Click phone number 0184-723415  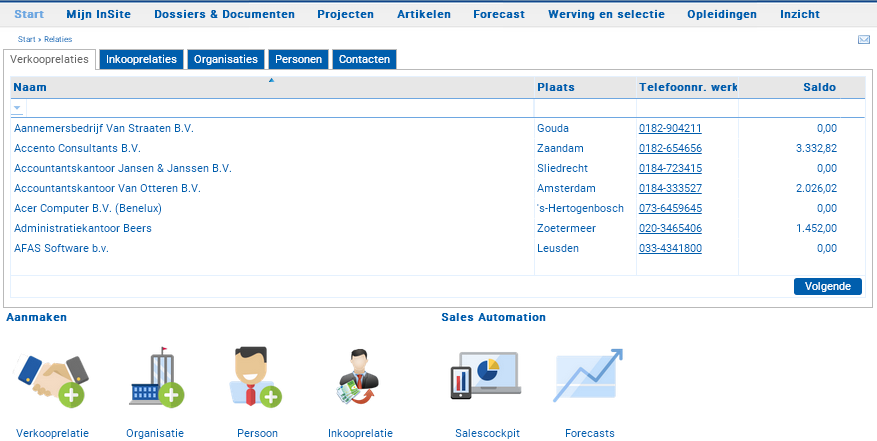click(x=670, y=168)
